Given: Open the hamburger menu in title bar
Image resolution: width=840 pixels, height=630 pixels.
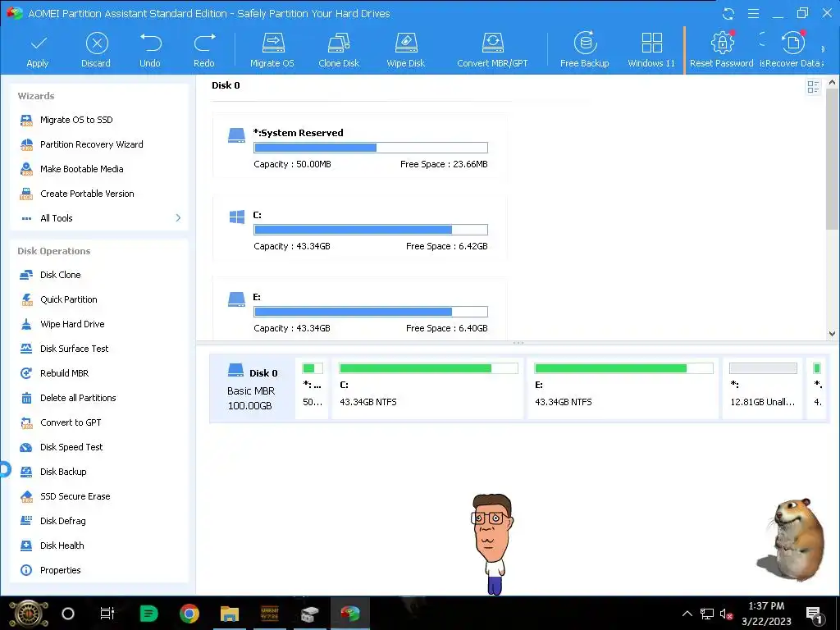Looking at the screenshot, I should [753, 13].
